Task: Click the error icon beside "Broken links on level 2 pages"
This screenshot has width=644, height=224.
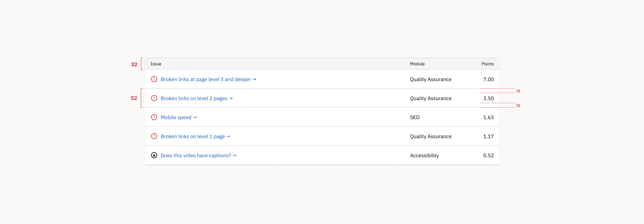Action: point(154,98)
